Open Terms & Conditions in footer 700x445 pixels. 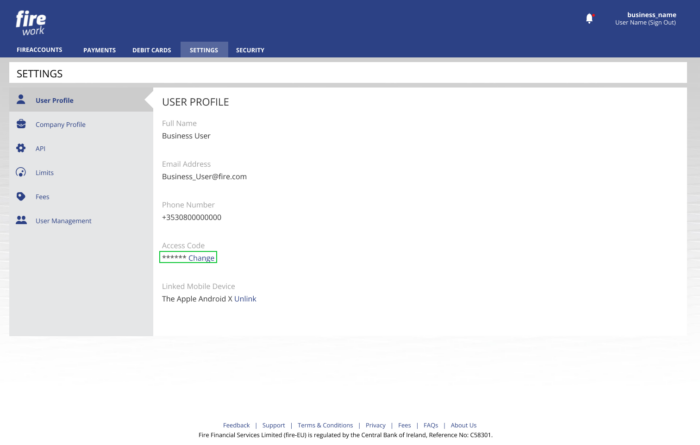[x=325, y=425]
